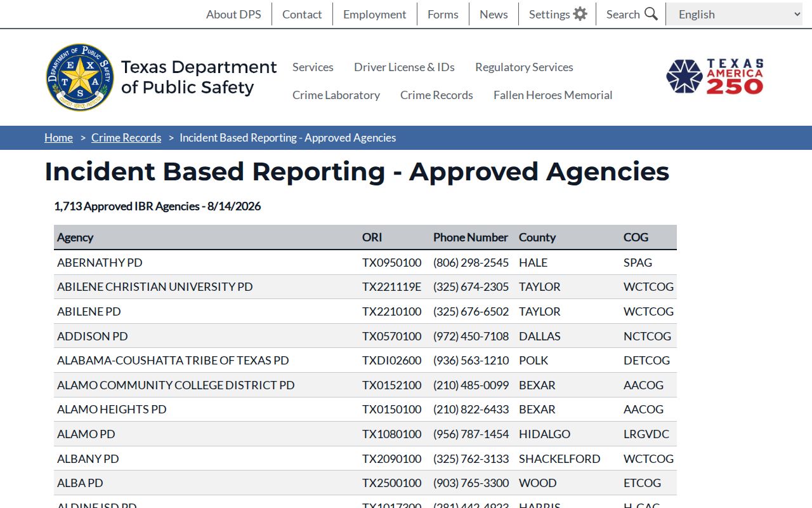Click the HIDALGO county cell
Screen dimensions: 812x508
click(544, 434)
